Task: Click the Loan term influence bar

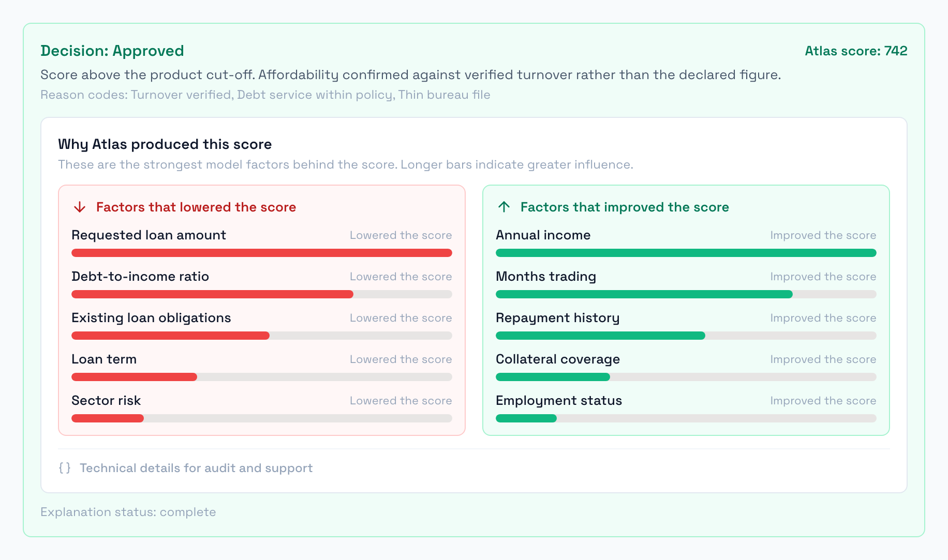Action: 262,377
